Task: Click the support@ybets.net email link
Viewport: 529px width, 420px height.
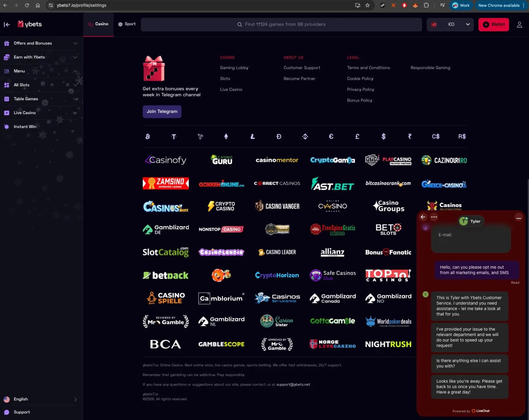Action: click(x=293, y=384)
